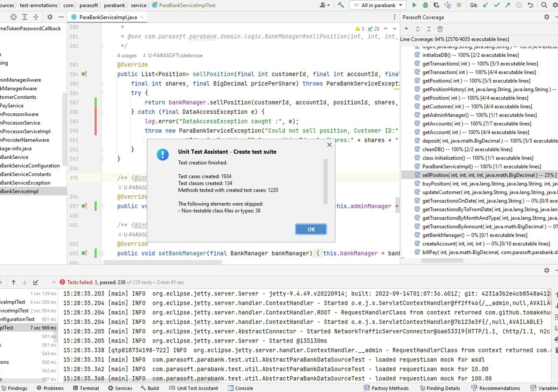The image size is (558, 392).
Task: Collapse all in Parasoft Coverage panel
Action: click(x=429, y=29)
